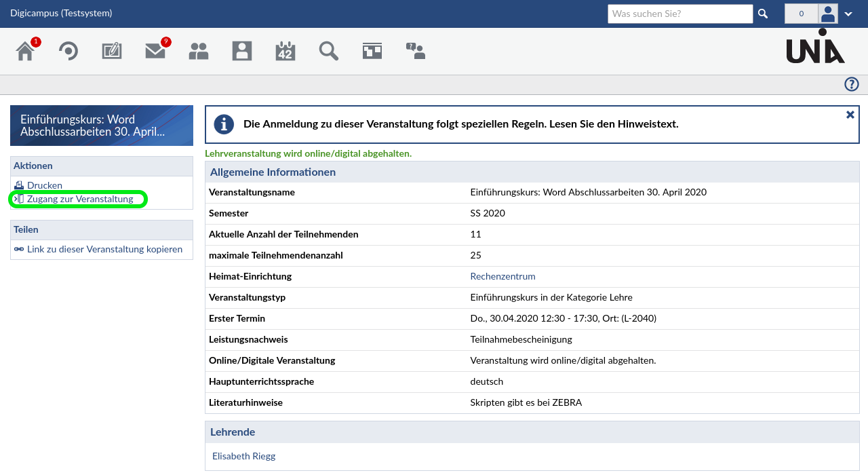
Task: Dismiss the registration info message
Action: coord(850,115)
